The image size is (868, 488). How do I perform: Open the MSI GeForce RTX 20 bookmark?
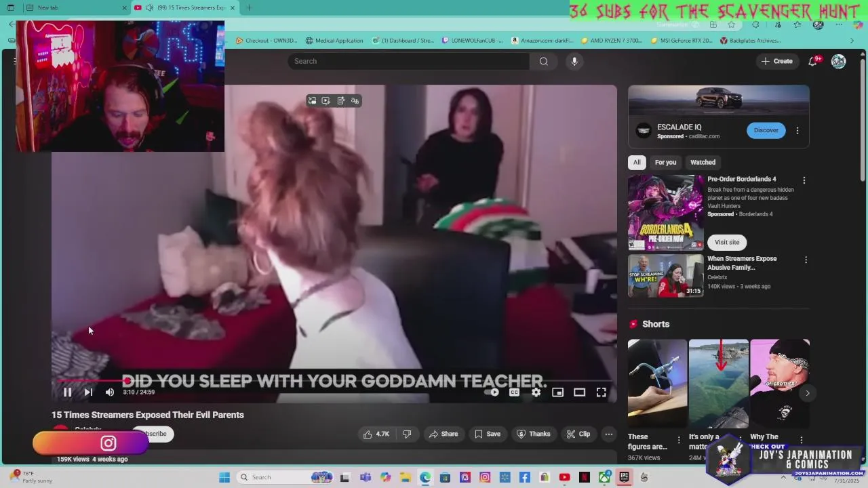681,41
